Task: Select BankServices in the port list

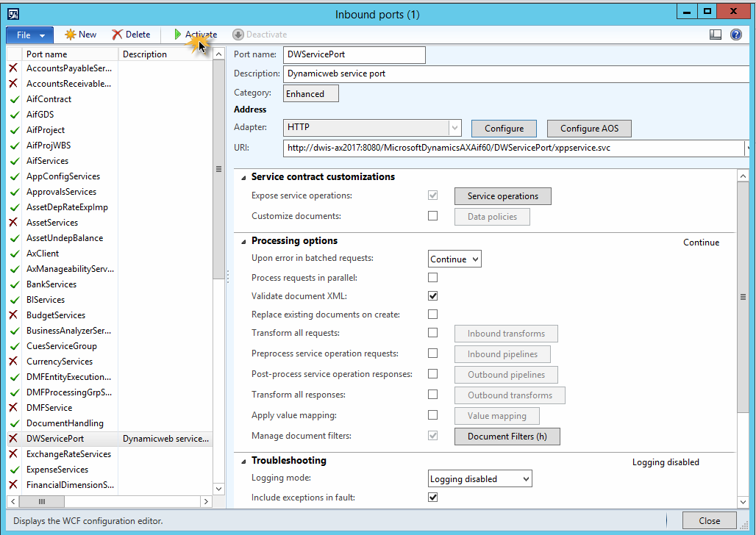Action: 51,284
